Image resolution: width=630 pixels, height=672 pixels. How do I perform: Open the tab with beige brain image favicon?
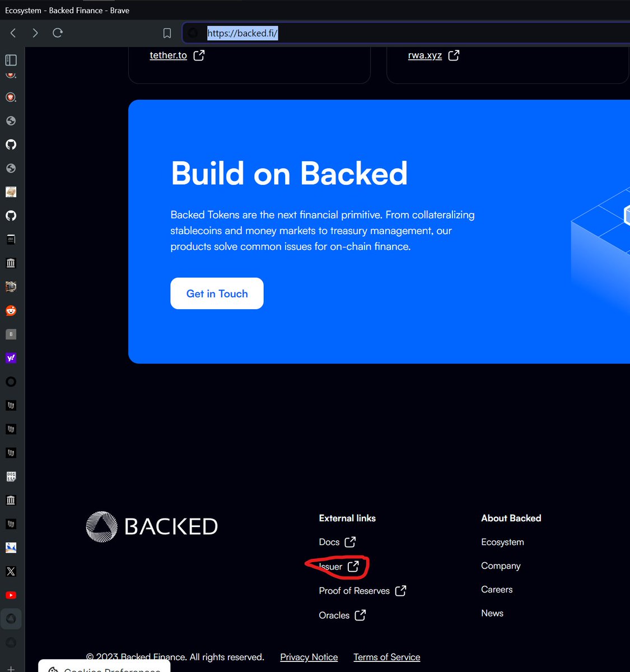coord(11,192)
